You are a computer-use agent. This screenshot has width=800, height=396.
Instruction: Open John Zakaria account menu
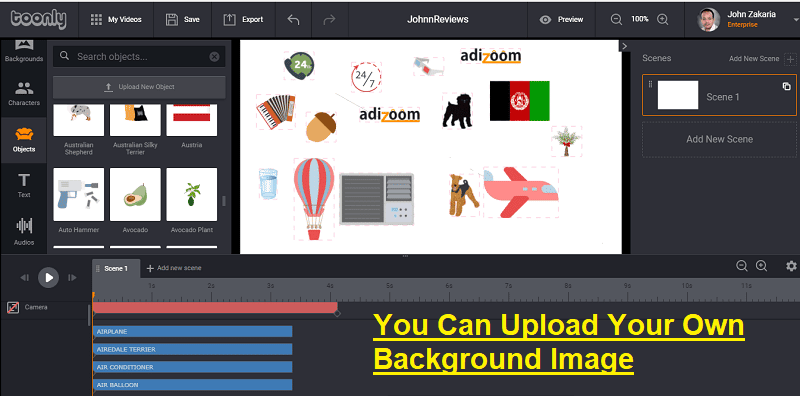point(744,19)
